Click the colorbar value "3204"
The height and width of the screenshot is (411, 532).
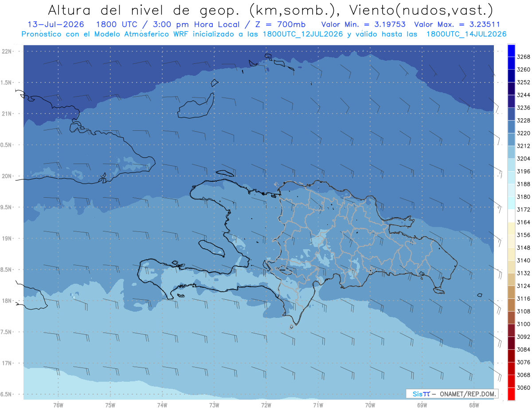coord(524,158)
